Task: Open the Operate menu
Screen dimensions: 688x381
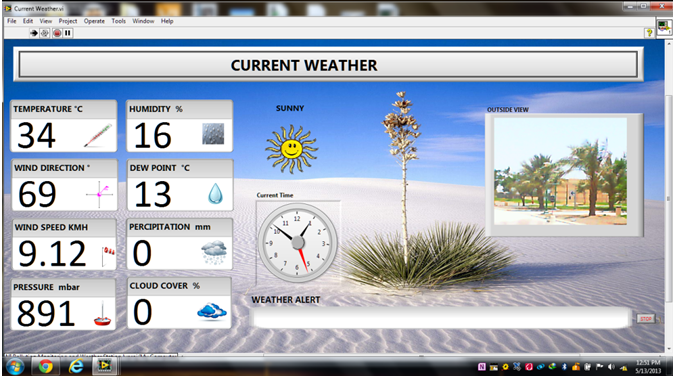Action: click(x=94, y=21)
